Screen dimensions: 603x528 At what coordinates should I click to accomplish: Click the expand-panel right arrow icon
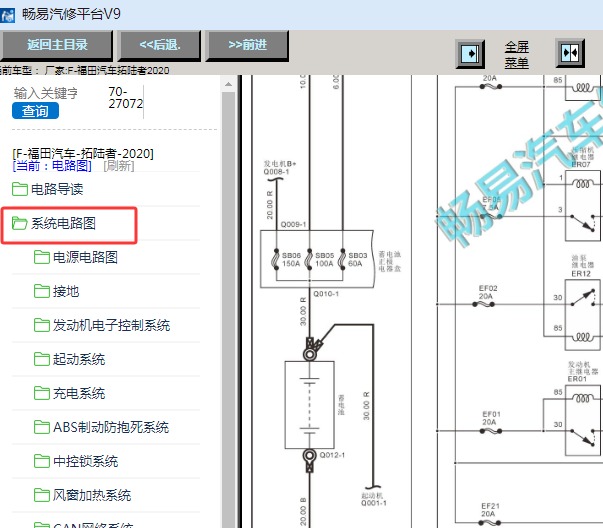pyautogui.click(x=470, y=53)
